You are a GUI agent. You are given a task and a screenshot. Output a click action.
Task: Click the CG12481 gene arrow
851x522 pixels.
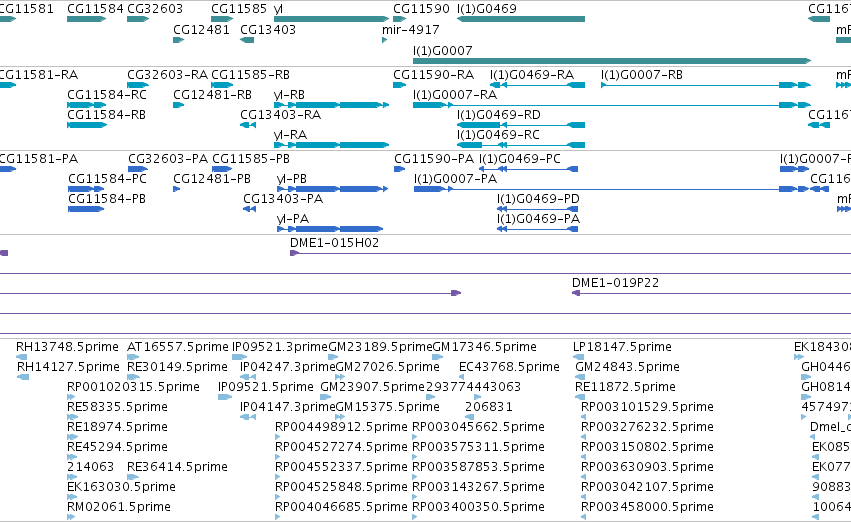point(179,40)
